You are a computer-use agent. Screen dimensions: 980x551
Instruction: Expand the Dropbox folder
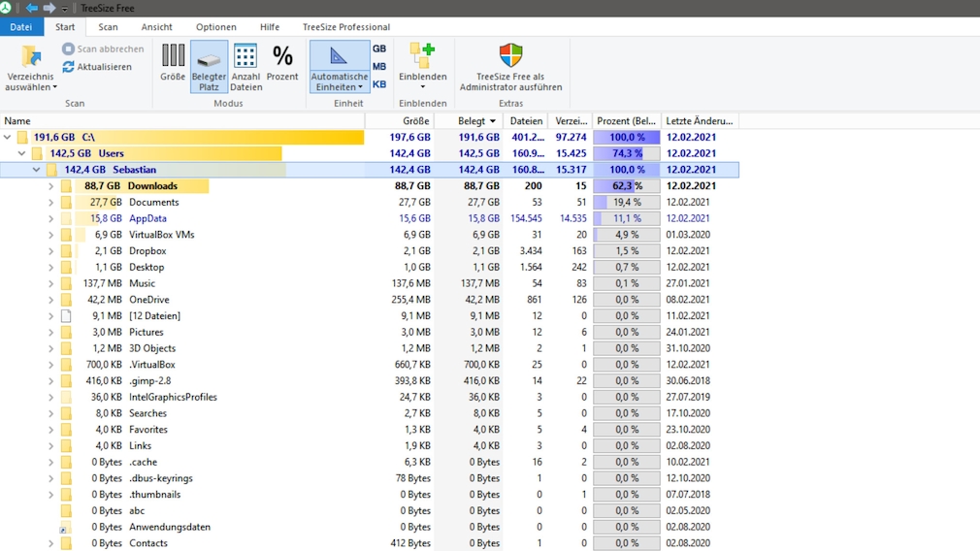[50, 250]
